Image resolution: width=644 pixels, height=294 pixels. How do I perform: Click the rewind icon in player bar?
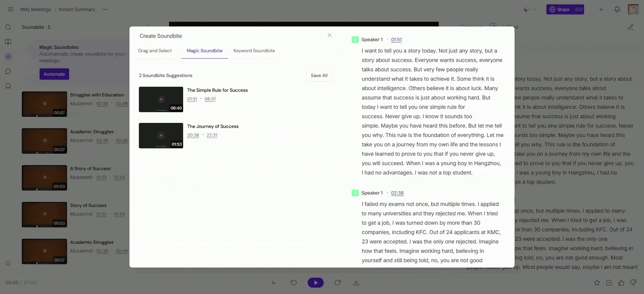point(293,283)
